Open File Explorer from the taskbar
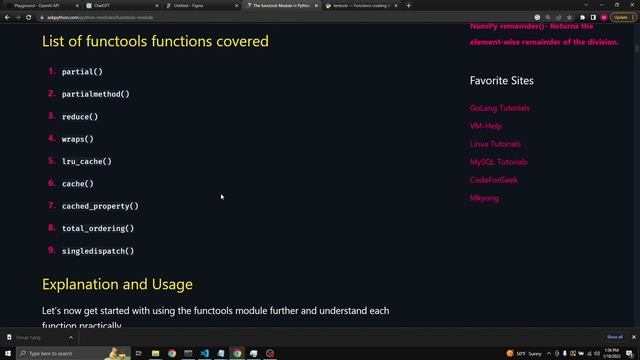This screenshot has width=640, height=360. [x=156, y=353]
